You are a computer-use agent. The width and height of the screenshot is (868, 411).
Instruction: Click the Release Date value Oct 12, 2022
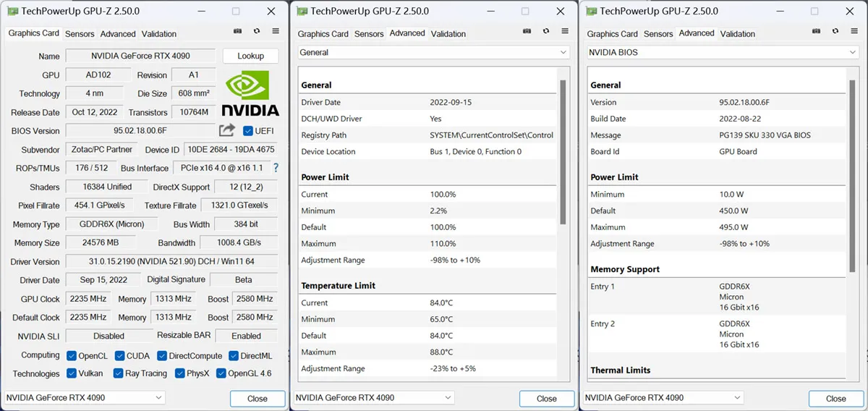[95, 112]
